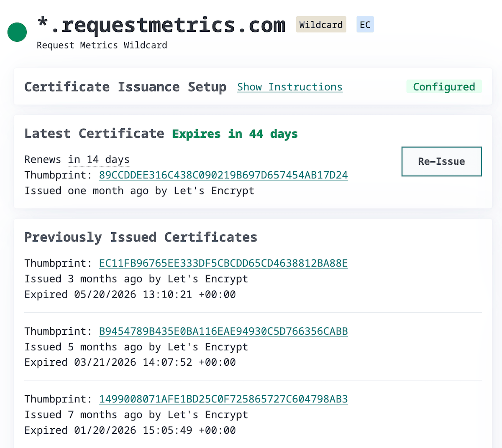
Task: Click the green status circle icon
Action: point(17,32)
